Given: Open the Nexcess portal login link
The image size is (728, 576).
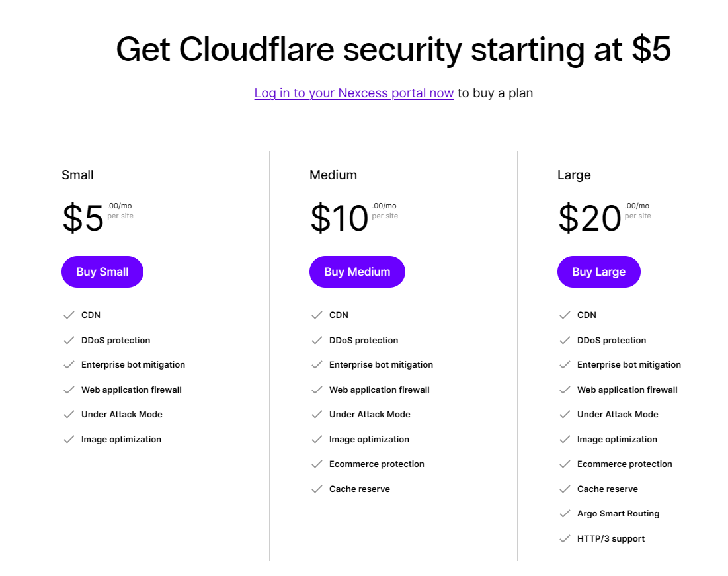Looking at the screenshot, I should pos(354,93).
